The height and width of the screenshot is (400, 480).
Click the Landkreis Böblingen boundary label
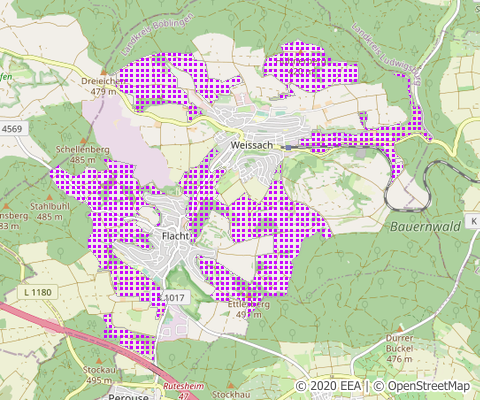point(157,34)
